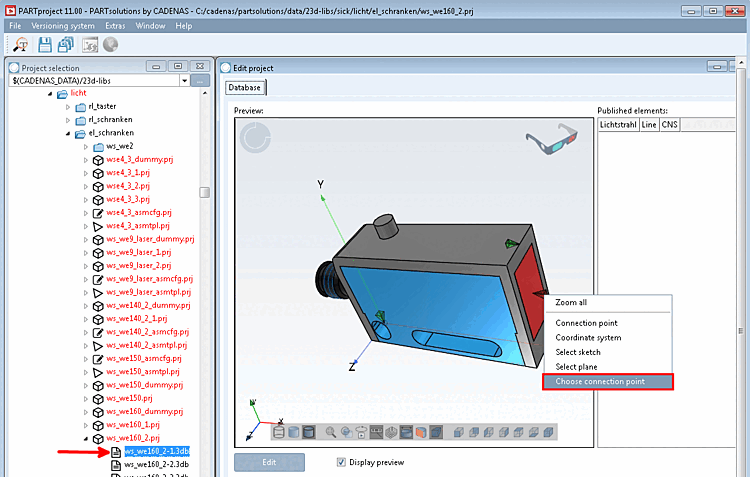Click the browse '...' button beside path
Image resolution: width=750 pixels, height=477 pixels.
click(200, 81)
